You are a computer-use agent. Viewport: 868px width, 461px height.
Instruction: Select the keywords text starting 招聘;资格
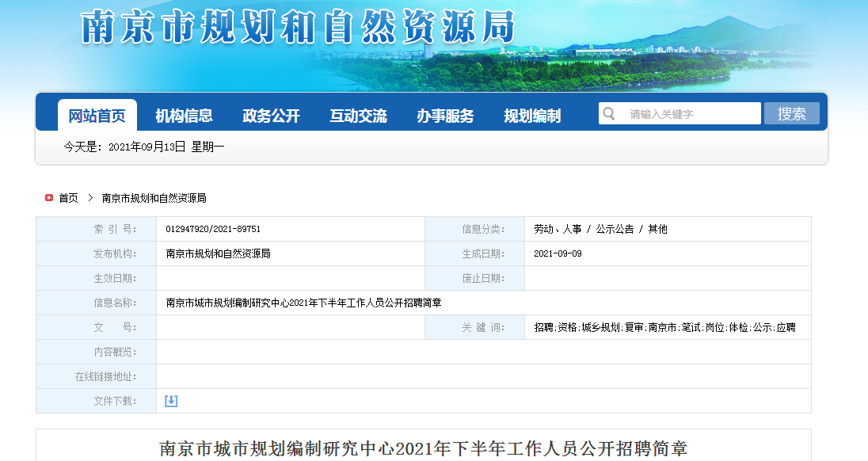pos(664,327)
